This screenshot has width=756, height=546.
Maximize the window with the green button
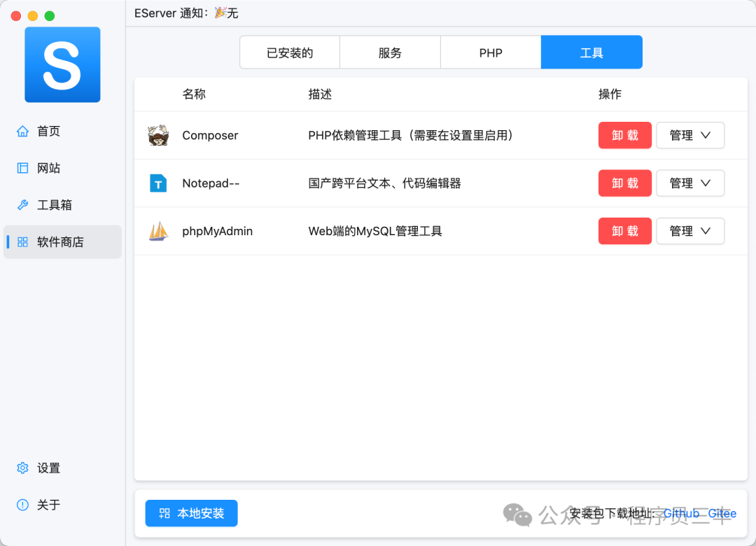point(50,16)
